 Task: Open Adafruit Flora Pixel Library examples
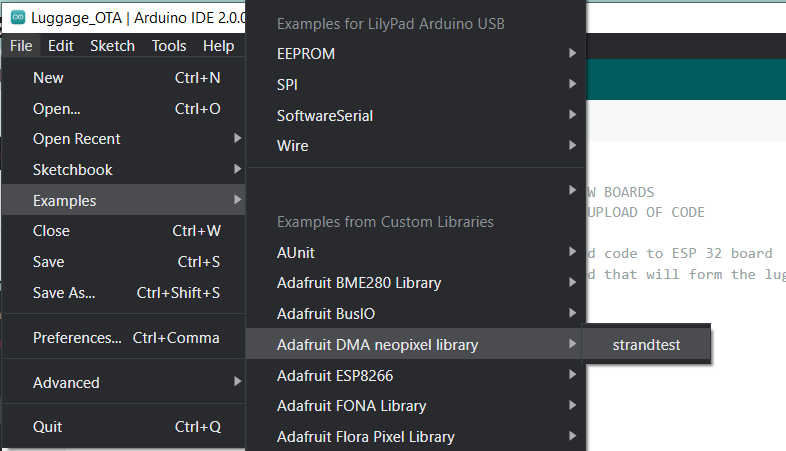pos(416,437)
